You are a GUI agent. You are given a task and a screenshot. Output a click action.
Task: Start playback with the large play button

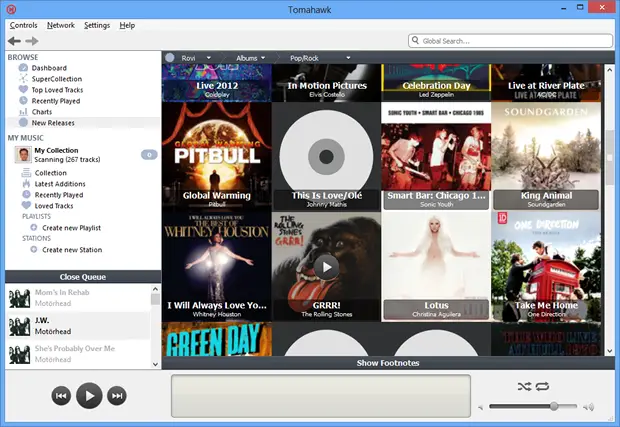pos(89,396)
